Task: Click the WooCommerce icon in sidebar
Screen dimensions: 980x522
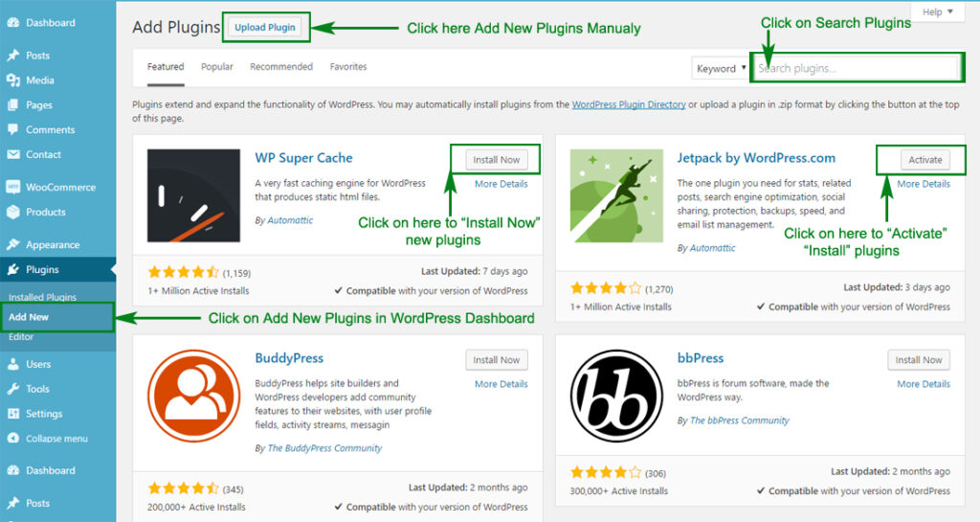Action: [x=12, y=188]
